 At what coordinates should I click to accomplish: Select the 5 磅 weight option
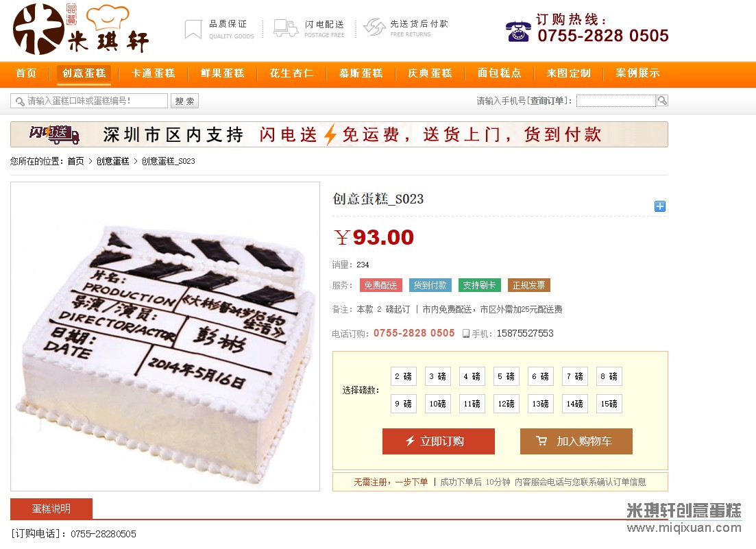pyautogui.click(x=507, y=376)
